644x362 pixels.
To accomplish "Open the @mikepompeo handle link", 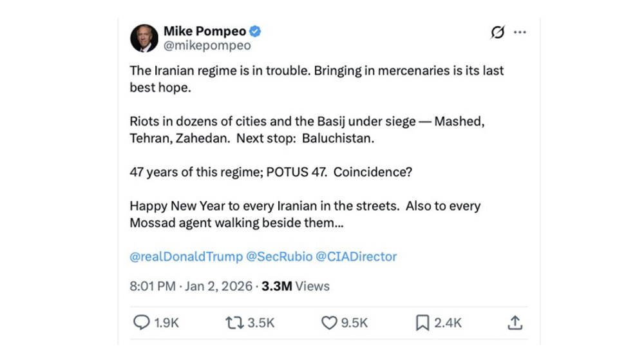I will pyautogui.click(x=207, y=46).
